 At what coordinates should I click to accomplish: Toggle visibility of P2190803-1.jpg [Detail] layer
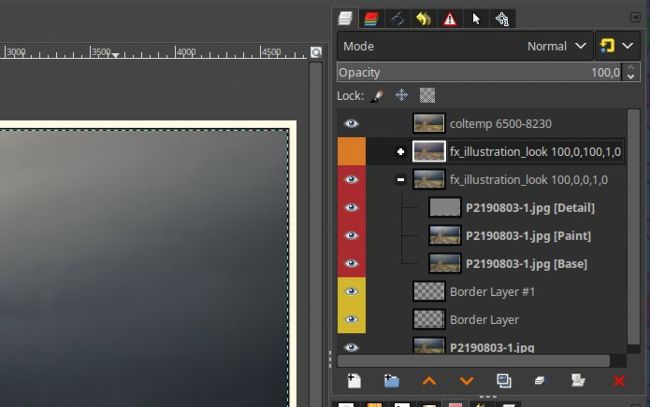tap(351, 208)
